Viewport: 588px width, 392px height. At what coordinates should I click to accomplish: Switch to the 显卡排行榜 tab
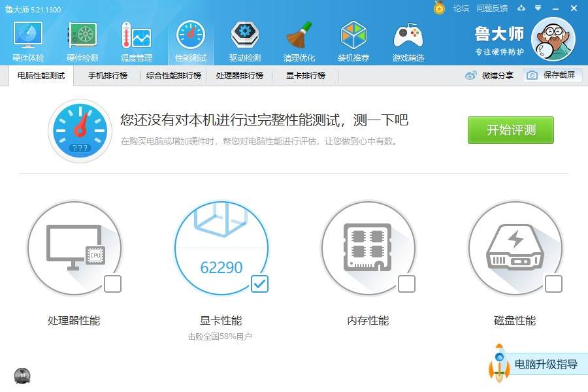(306, 75)
